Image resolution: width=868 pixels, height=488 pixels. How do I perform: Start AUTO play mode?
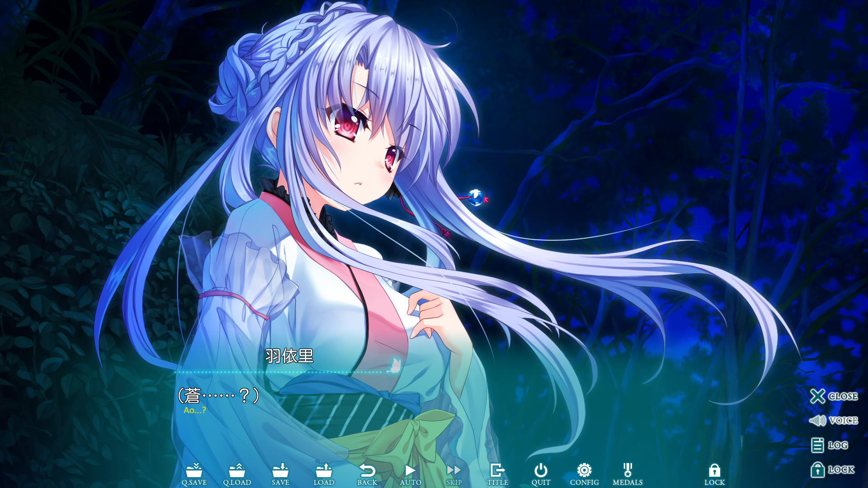point(410,474)
